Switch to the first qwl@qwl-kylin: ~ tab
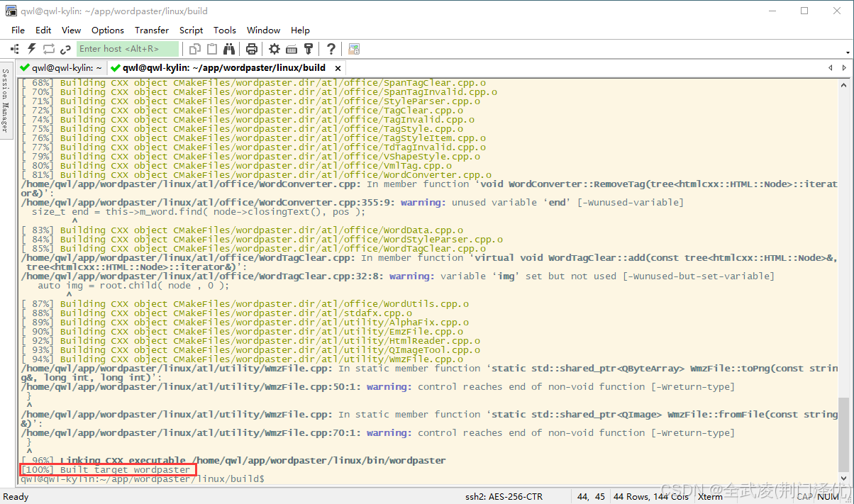This screenshot has width=854, height=504. click(x=61, y=68)
